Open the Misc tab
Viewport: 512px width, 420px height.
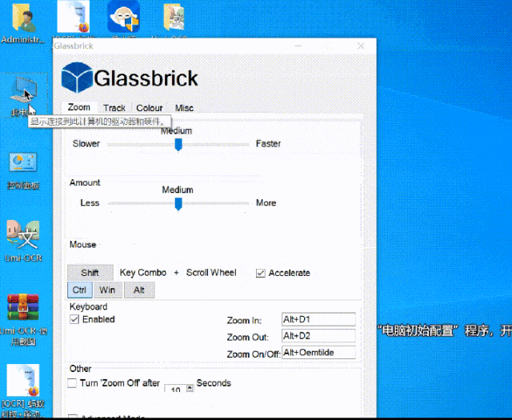184,108
